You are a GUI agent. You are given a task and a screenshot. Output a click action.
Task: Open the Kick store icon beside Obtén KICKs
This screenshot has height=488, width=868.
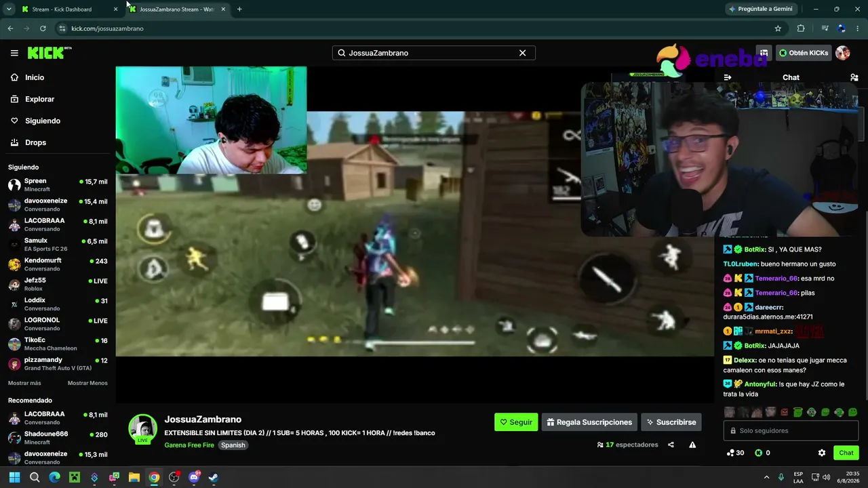click(764, 53)
